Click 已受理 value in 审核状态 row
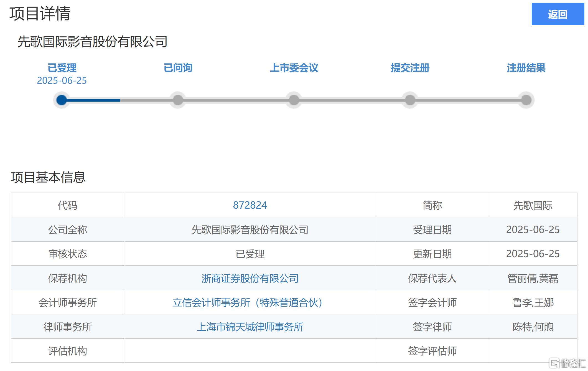 pos(250,254)
